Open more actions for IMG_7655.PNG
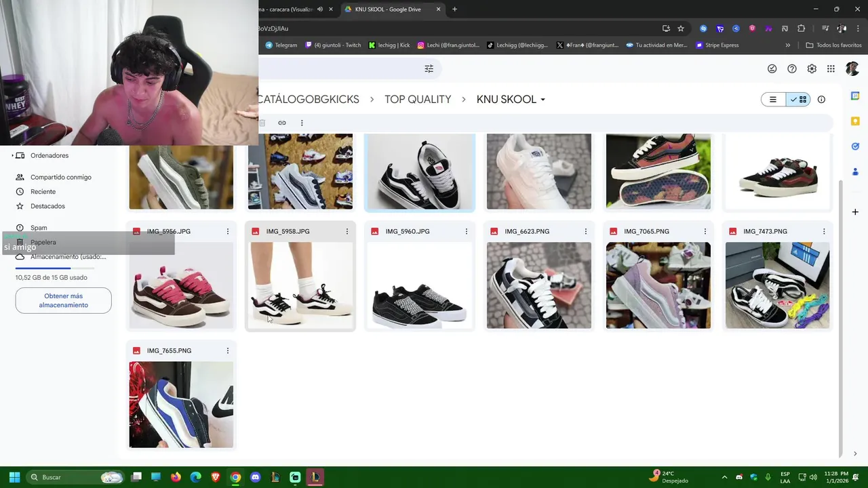Image resolution: width=868 pixels, height=488 pixels. (228, 350)
